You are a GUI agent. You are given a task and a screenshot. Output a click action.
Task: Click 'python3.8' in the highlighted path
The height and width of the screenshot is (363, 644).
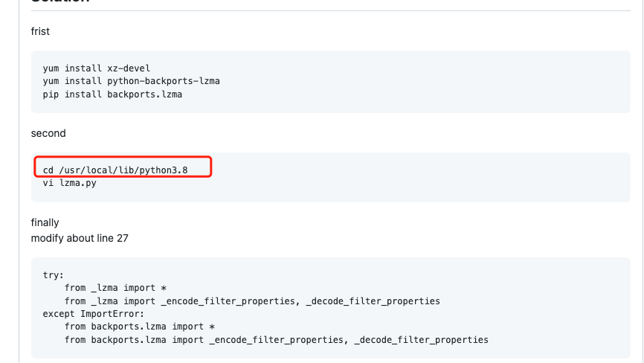(x=164, y=170)
